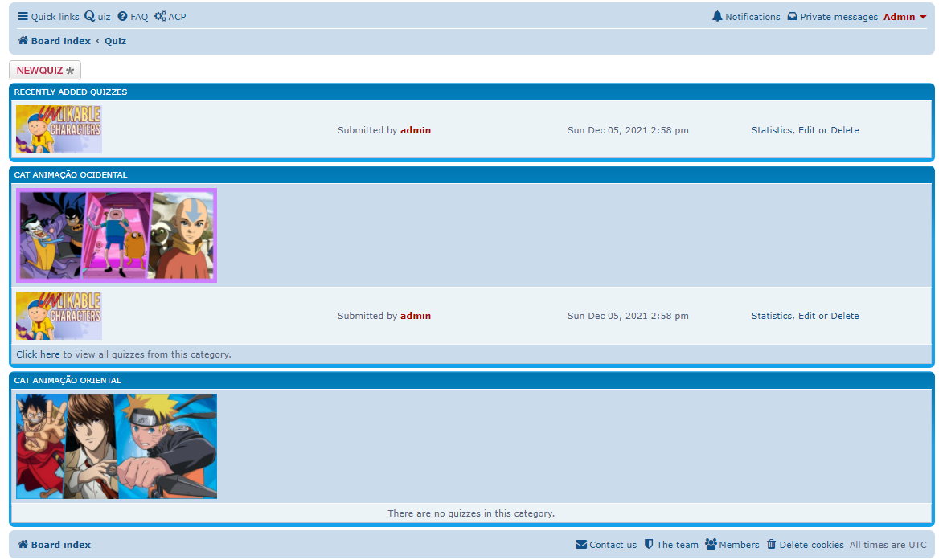The width and height of the screenshot is (947, 560).
Task: Click admin author in Recently Added Quizzes row
Action: [x=416, y=129]
